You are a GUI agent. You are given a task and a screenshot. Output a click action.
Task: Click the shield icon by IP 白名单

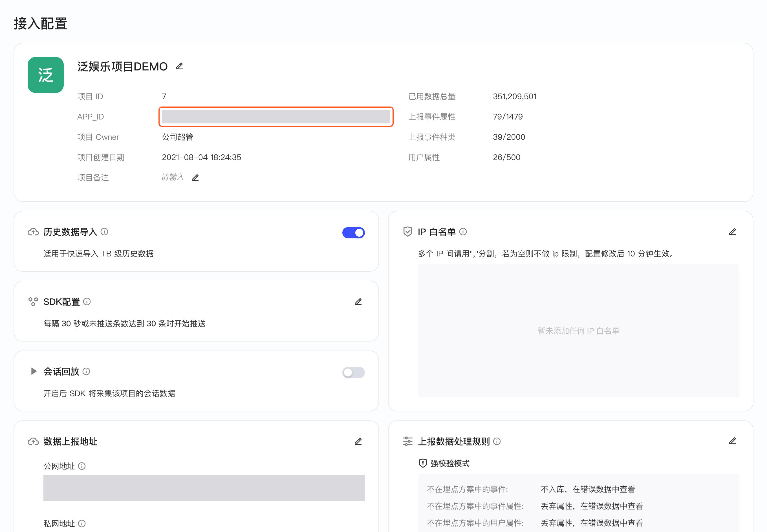pos(407,232)
